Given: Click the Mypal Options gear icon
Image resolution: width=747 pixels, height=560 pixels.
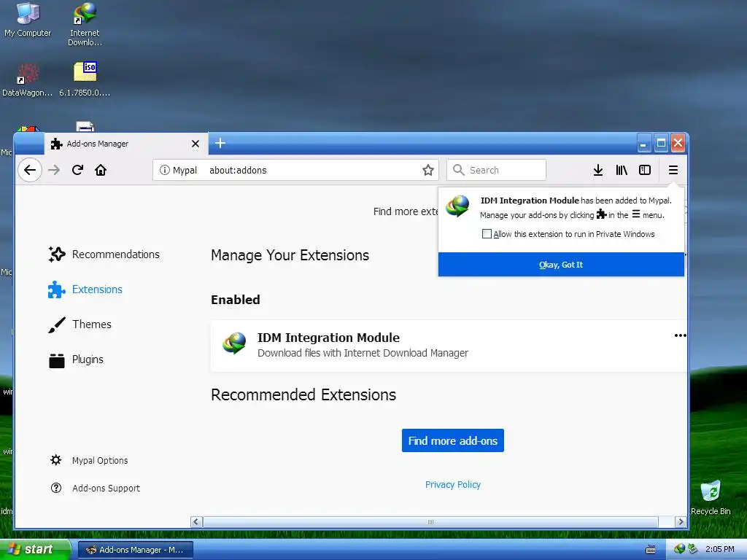Looking at the screenshot, I should click(55, 460).
